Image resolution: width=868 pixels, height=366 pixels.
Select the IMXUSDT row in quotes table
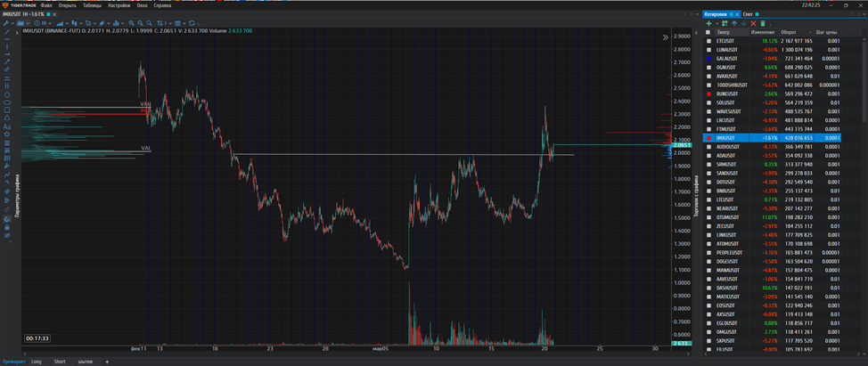pyautogui.click(x=771, y=138)
